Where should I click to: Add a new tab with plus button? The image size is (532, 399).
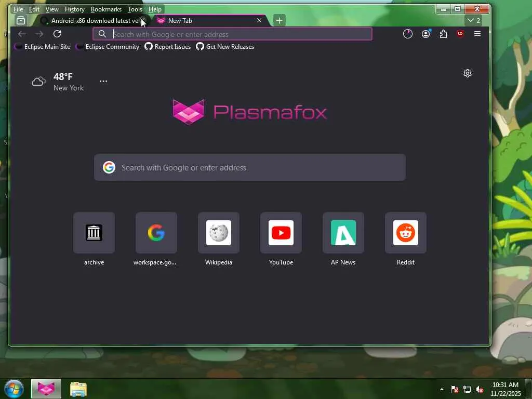279,21
